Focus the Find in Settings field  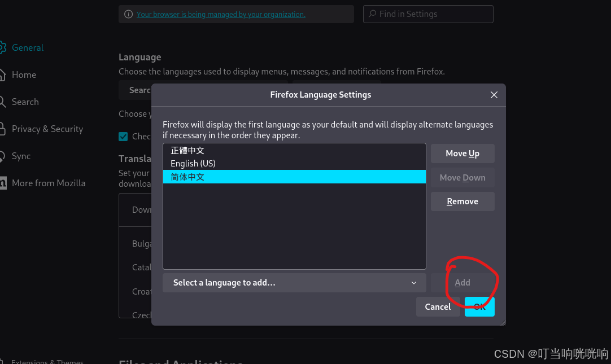(x=428, y=14)
